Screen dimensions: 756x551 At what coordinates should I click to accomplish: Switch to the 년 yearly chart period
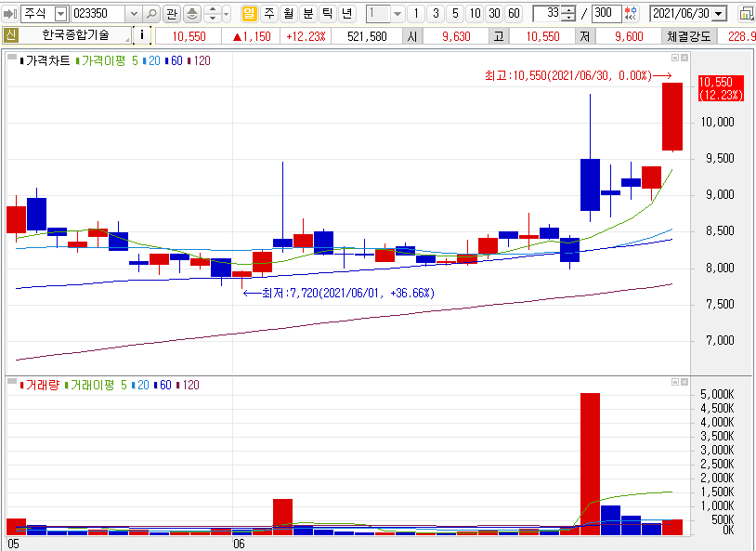(346, 14)
